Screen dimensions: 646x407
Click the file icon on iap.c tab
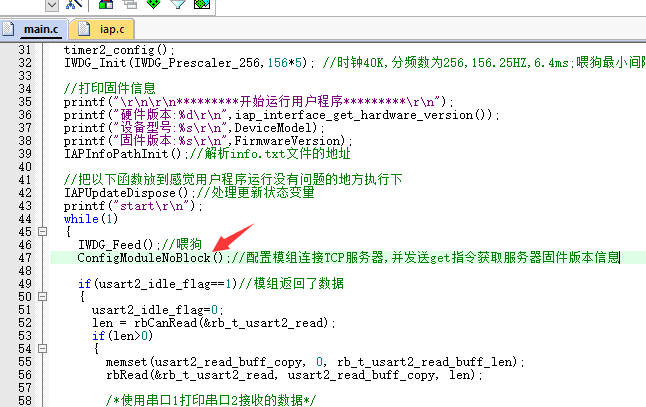coord(84,29)
